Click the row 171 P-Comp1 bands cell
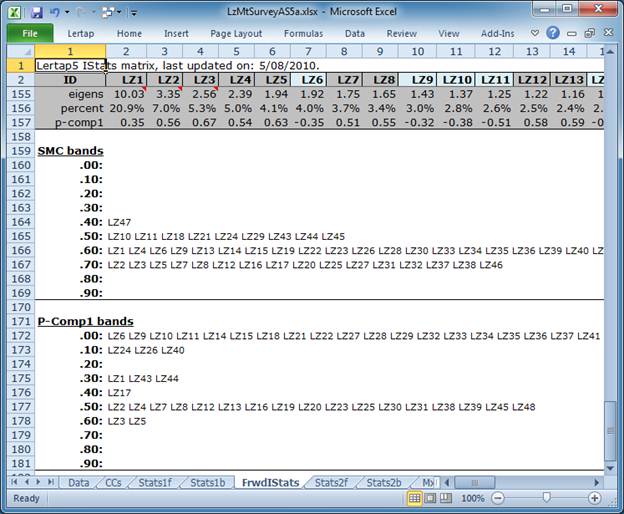The height and width of the screenshot is (514, 624). click(70, 322)
